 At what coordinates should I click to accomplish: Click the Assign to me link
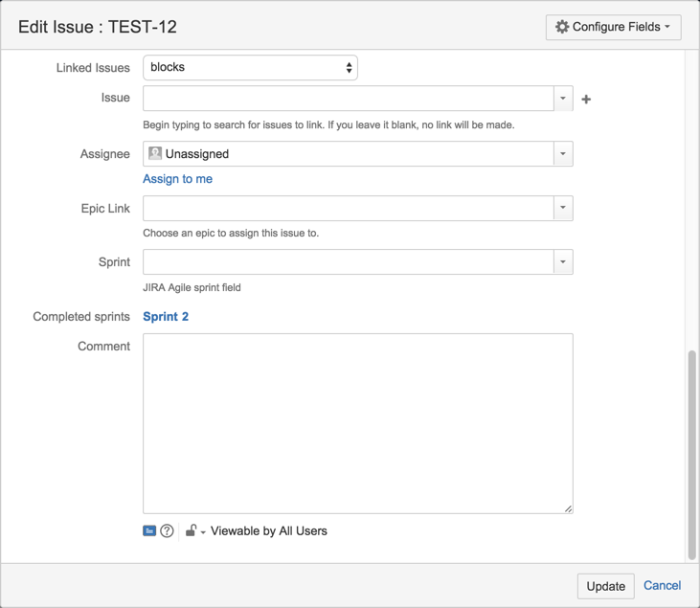[x=177, y=179]
